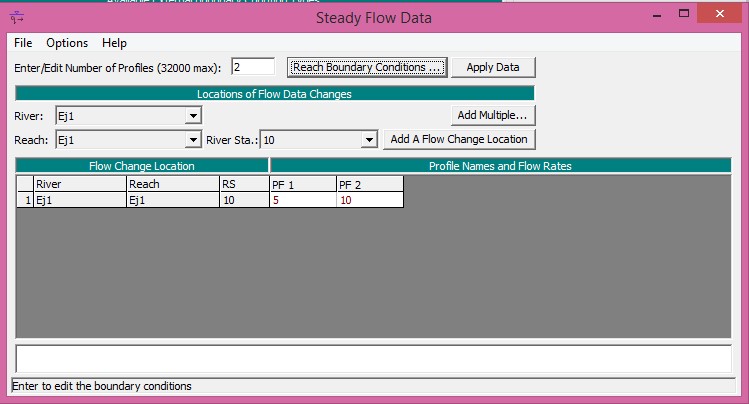The width and height of the screenshot is (749, 404).
Task: Close the Steady Flow Data window
Action: [719, 14]
